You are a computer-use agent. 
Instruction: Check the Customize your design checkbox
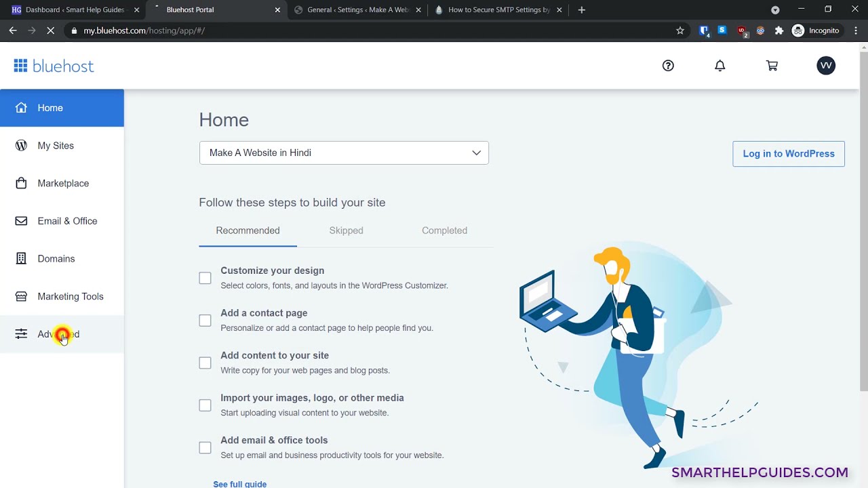pyautogui.click(x=205, y=278)
